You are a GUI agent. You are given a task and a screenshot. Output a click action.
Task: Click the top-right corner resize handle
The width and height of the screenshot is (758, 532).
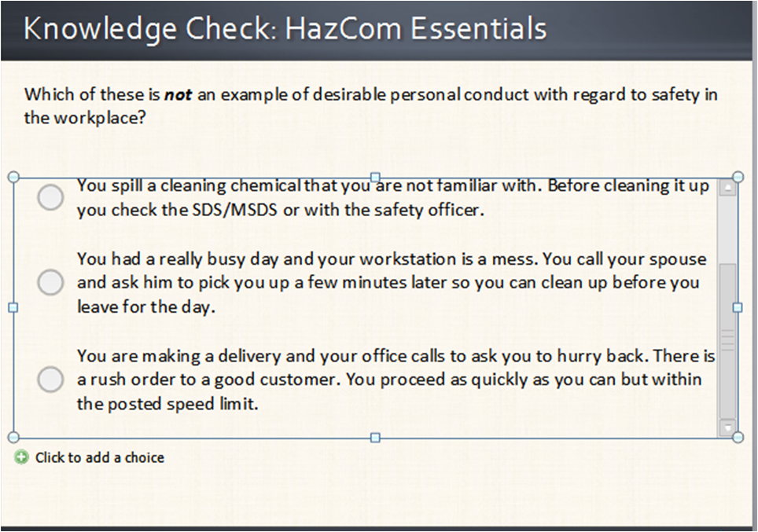pos(738,177)
